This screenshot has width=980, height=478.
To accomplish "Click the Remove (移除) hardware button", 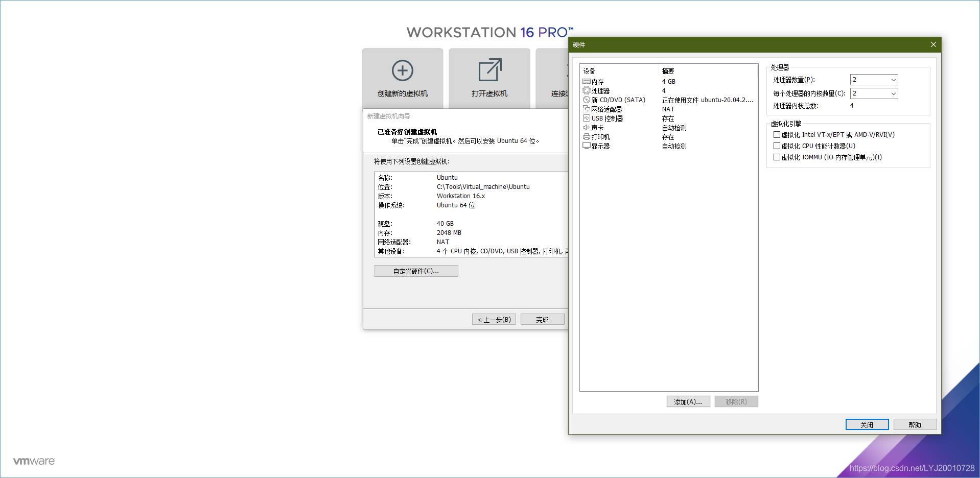I will click(x=736, y=402).
